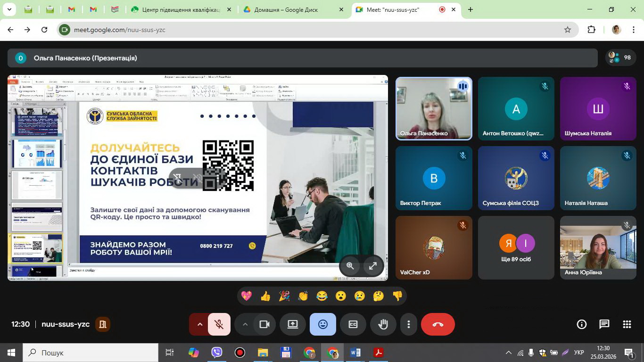Show the 98 participants list

coord(620,58)
